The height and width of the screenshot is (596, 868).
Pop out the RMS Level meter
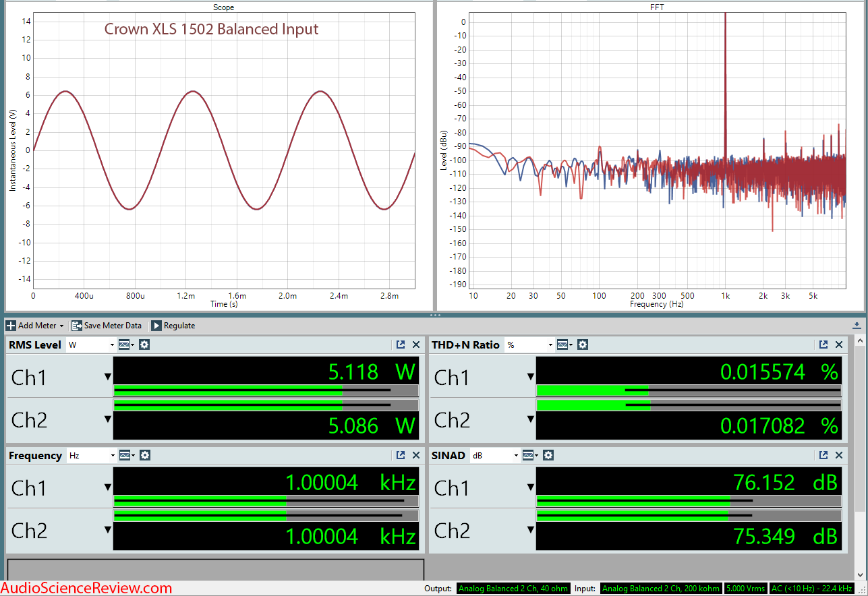click(401, 345)
